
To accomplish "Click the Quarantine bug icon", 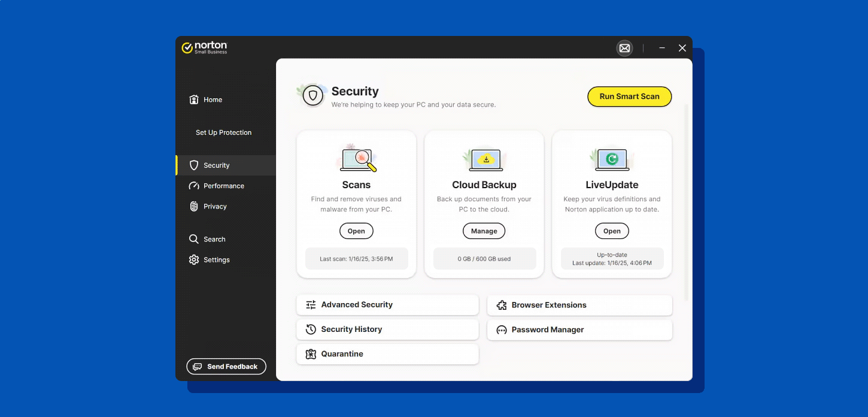I will [x=311, y=354].
